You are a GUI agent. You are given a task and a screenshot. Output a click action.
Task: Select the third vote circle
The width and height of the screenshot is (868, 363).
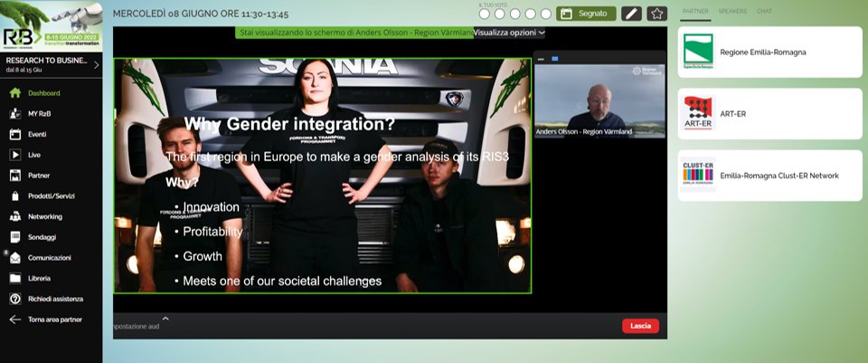[515, 14]
